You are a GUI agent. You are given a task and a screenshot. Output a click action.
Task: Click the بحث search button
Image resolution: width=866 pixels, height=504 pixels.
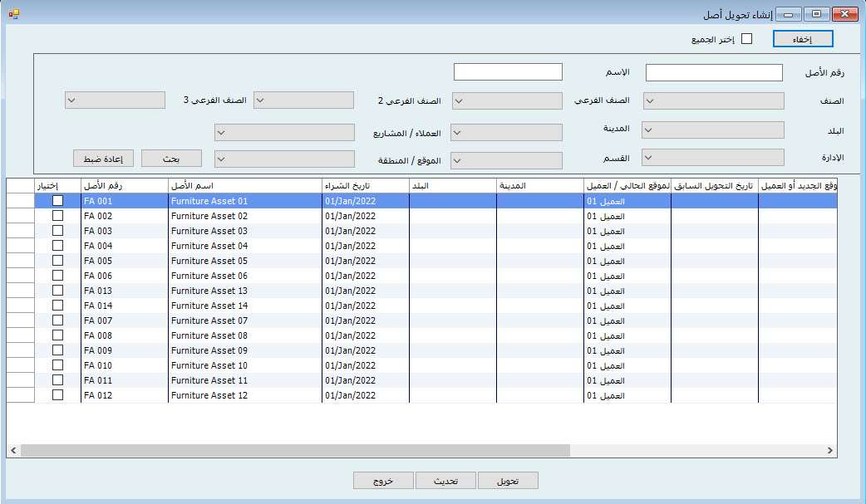172,159
